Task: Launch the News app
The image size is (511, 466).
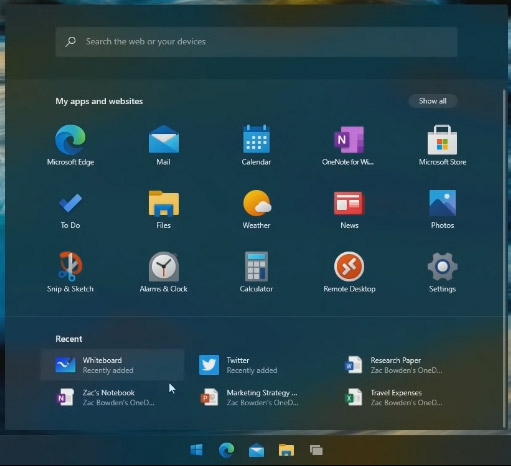Action: pyautogui.click(x=349, y=209)
